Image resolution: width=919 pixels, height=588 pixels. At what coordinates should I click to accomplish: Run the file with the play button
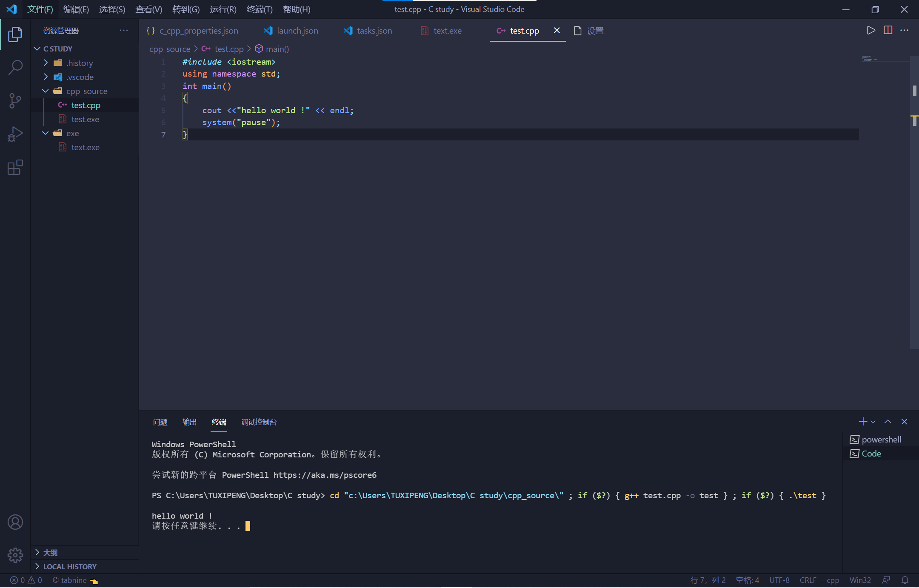pyautogui.click(x=870, y=30)
